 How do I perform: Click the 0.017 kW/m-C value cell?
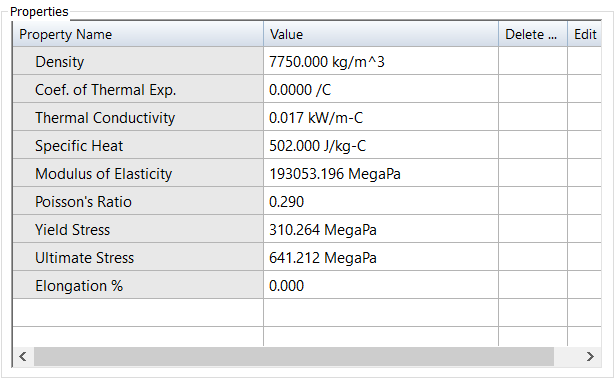point(381,117)
